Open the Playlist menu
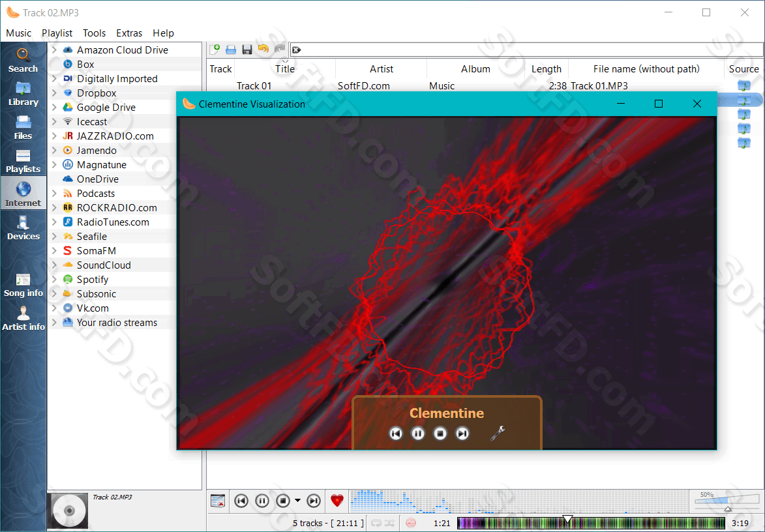This screenshot has width=765, height=532. 57,33
